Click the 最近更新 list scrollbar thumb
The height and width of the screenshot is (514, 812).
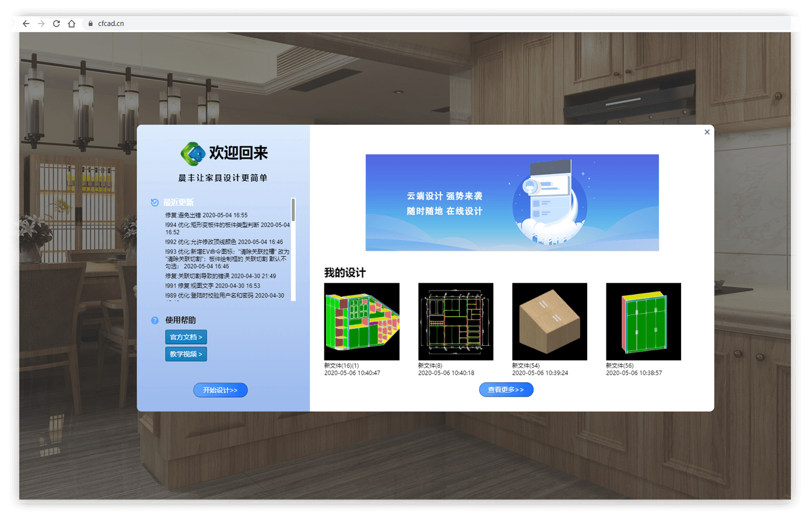pyautogui.click(x=293, y=210)
